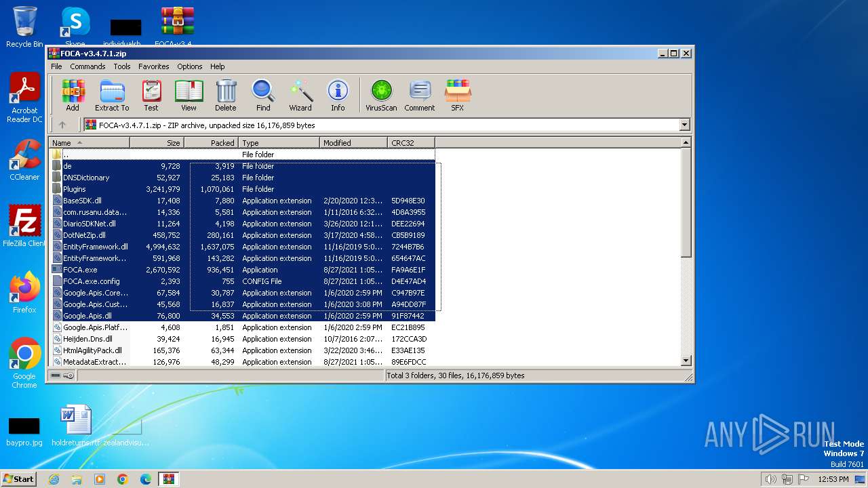The height and width of the screenshot is (488, 868).
Task: Click the volume tray icon
Action: [771, 479]
